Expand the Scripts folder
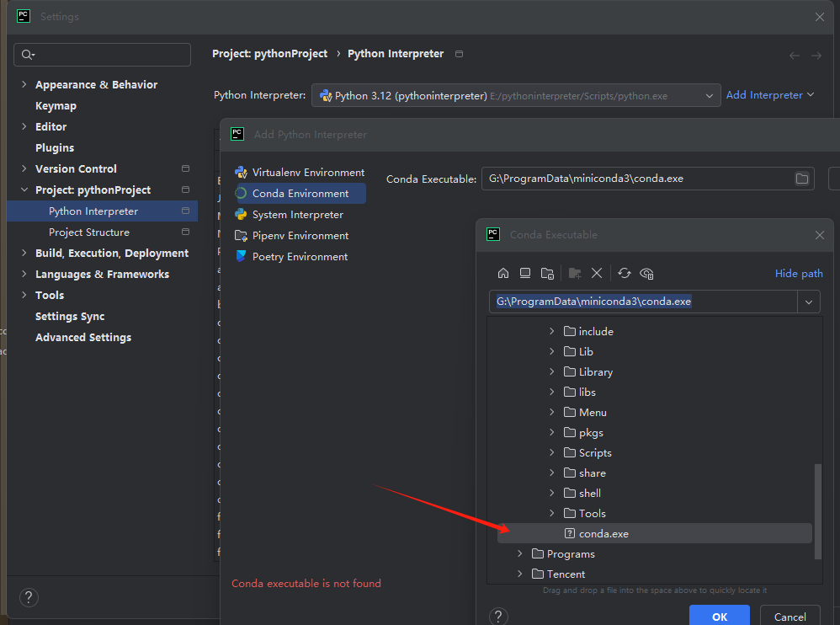 [552, 453]
